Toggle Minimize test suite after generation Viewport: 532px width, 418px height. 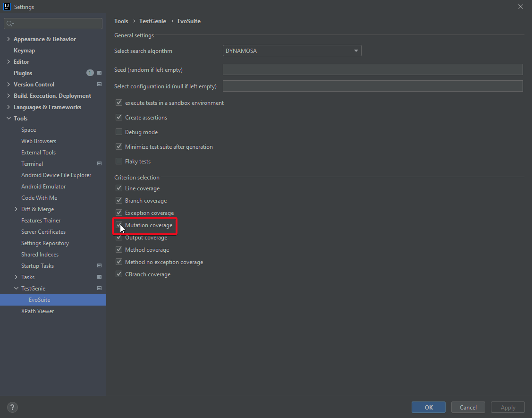[119, 146]
